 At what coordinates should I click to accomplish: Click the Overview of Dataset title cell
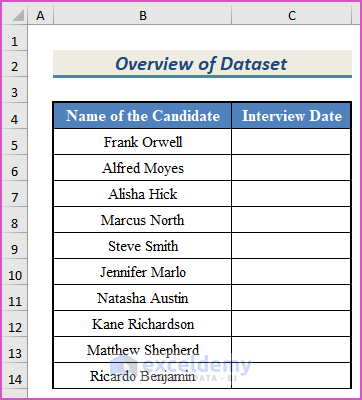pos(202,63)
